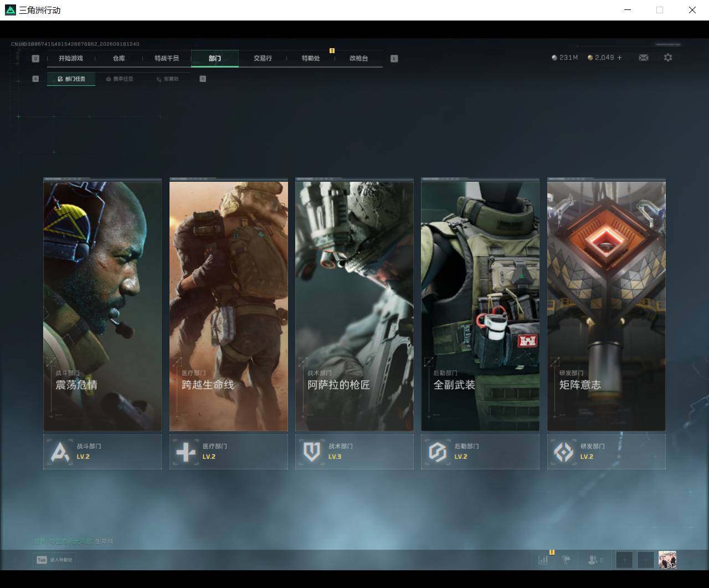
Task: Select the middle mission sub-tab
Action: 120,79
